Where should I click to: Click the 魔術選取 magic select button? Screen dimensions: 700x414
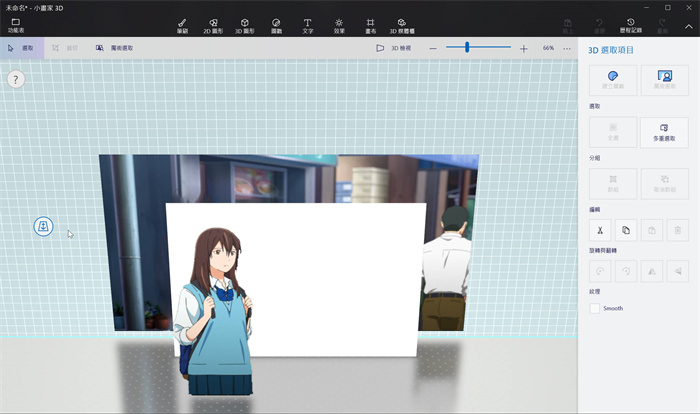click(115, 47)
